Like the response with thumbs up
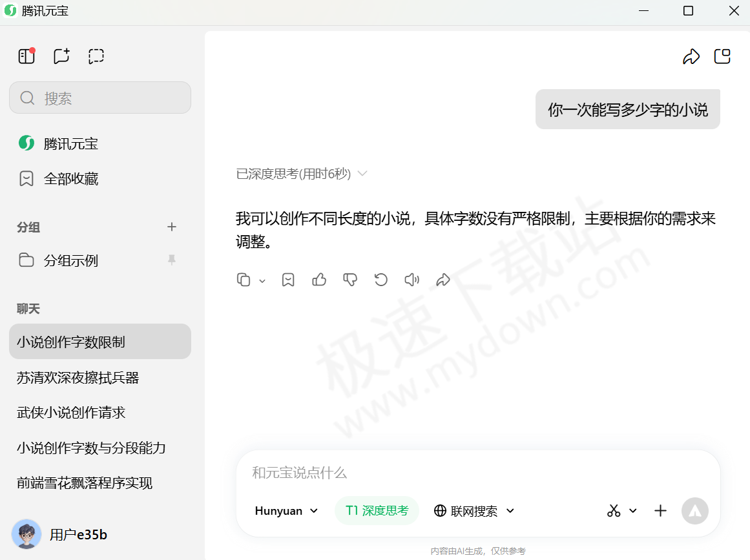The height and width of the screenshot is (560, 750). tap(319, 280)
